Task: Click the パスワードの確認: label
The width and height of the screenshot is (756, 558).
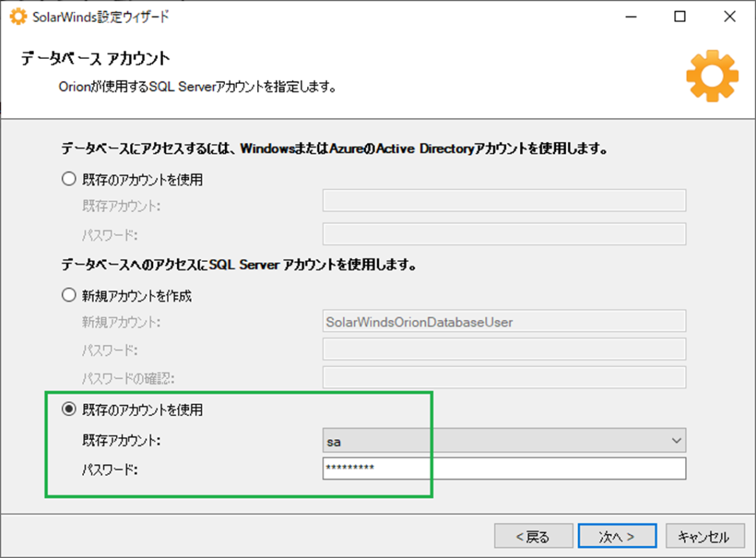Action: pos(128,378)
